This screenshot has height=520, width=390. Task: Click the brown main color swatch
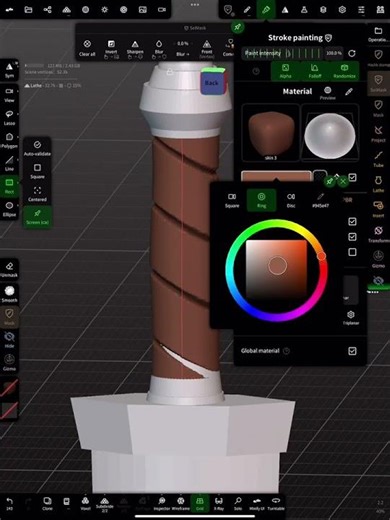coord(276,176)
